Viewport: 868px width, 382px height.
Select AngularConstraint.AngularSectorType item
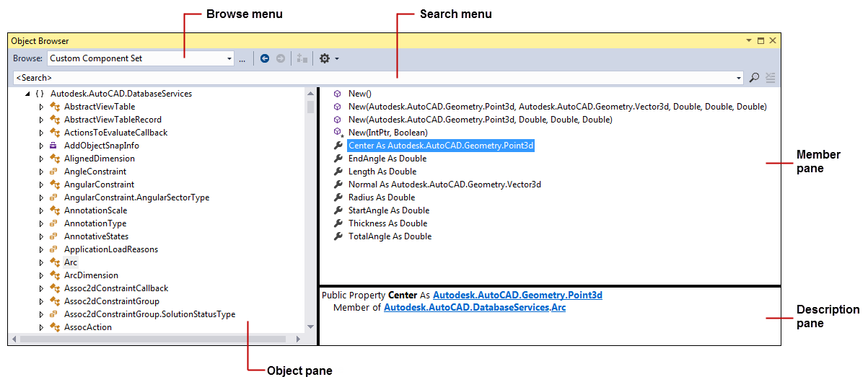coord(136,197)
